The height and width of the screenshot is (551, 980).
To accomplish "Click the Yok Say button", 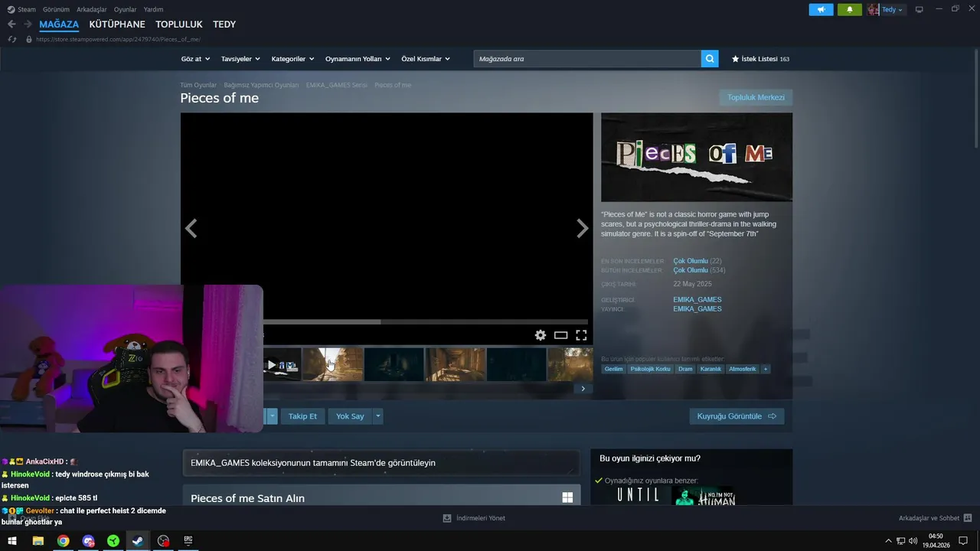I will 350,416.
